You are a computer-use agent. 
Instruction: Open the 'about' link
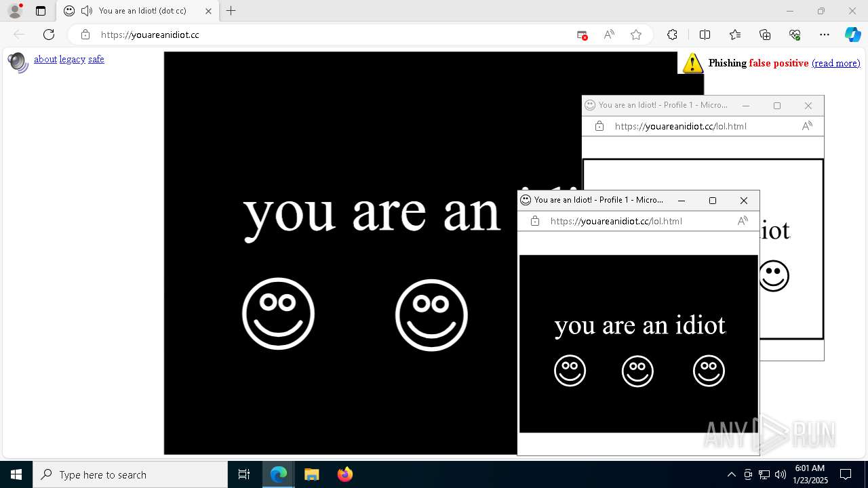tap(45, 59)
